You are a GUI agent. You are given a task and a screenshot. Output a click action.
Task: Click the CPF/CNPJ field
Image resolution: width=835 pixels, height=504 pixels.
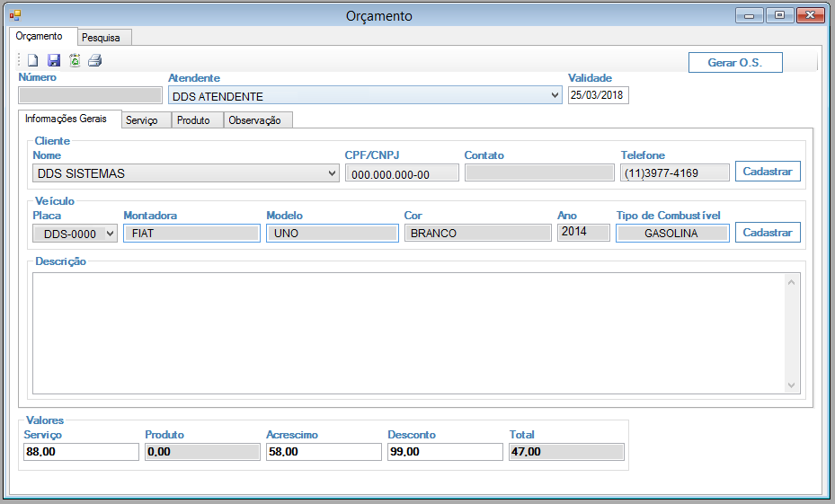(x=402, y=173)
